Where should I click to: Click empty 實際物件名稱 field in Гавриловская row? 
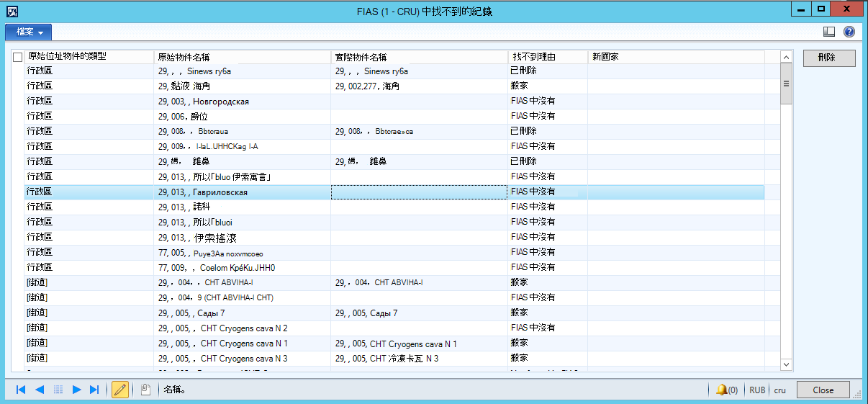[x=420, y=192]
